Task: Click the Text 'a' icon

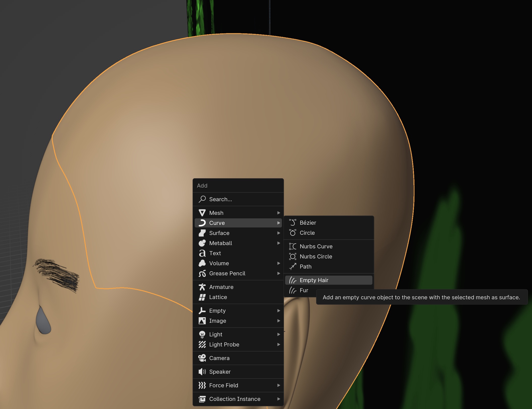Action: [202, 253]
